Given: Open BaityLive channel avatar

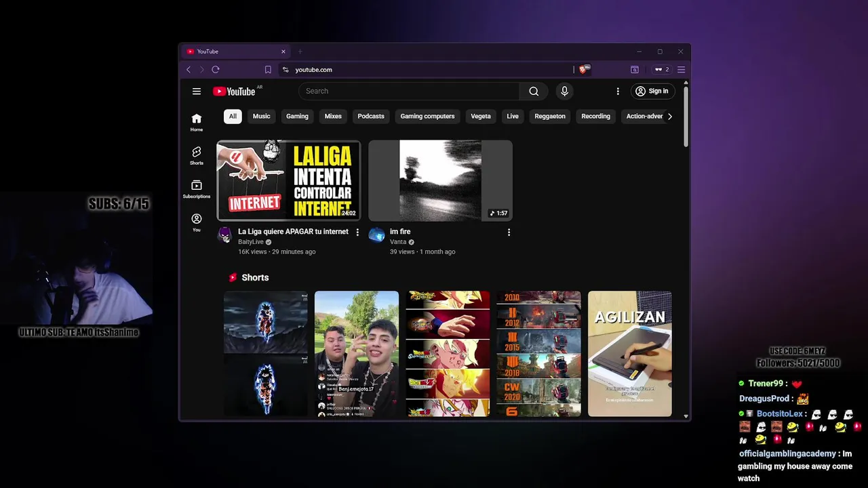Looking at the screenshot, I should click(224, 235).
